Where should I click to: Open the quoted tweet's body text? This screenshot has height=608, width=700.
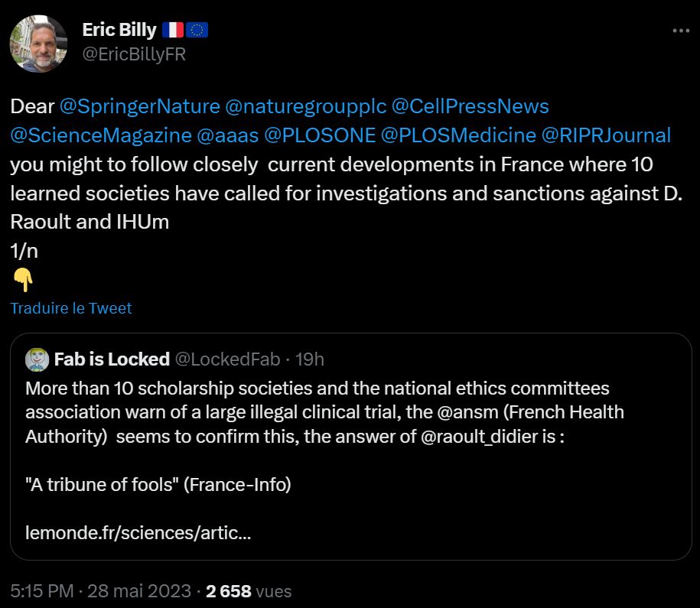(x=321, y=412)
